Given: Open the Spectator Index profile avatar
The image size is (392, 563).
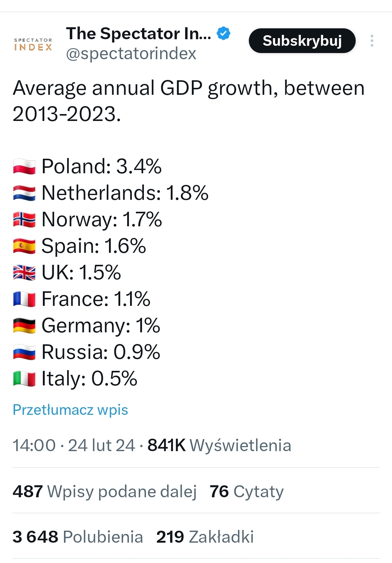Looking at the screenshot, I should pos(33,44).
